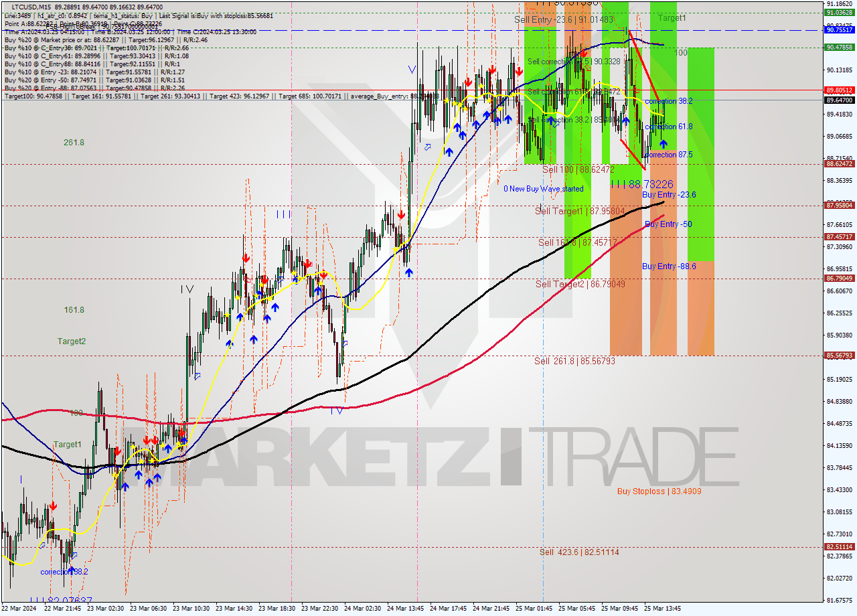857x616 pixels.
Task: Click the 'Buy Stoploss | 83.4909' label
Action: pos(659,491)
